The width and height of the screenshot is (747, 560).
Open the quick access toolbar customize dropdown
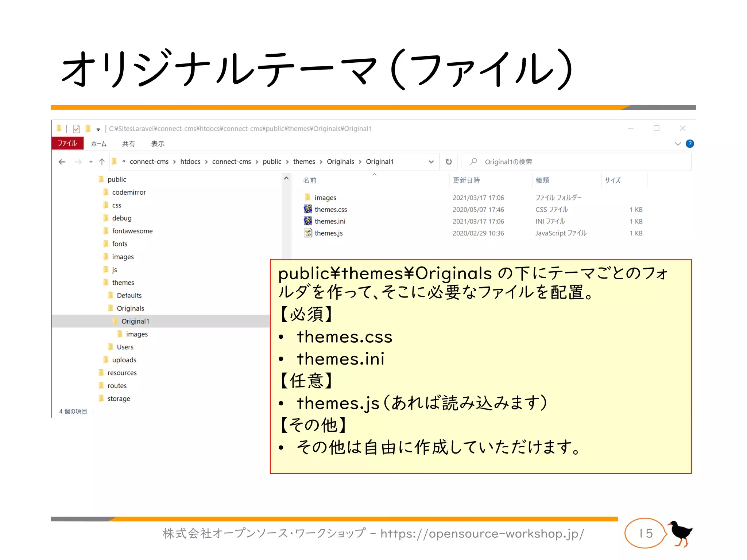tap(98, 129)
